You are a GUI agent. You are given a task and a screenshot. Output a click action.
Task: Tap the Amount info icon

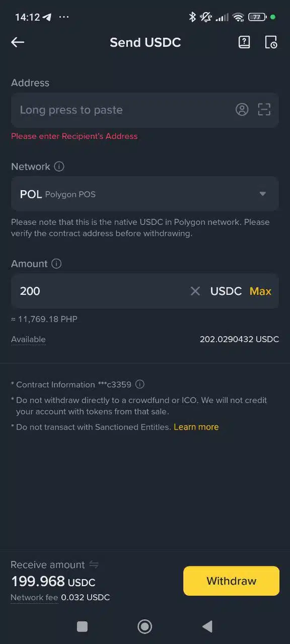[56, 264]
